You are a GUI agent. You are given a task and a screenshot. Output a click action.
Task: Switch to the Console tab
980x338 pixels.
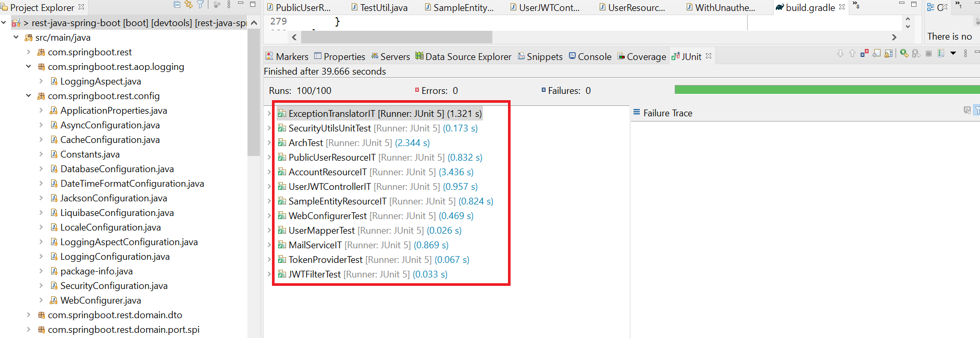tap(590, 56)
